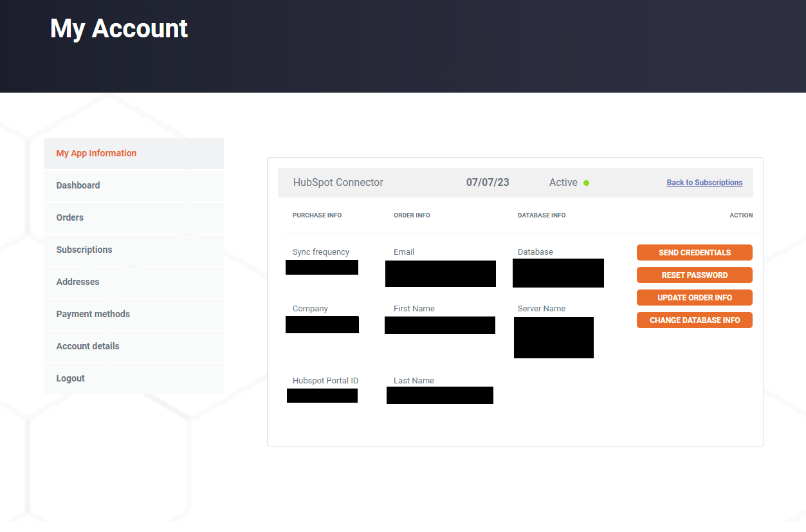This screenshot has height=532, width=806.
Task: Click Update Order Info
Action: (694, 297)
